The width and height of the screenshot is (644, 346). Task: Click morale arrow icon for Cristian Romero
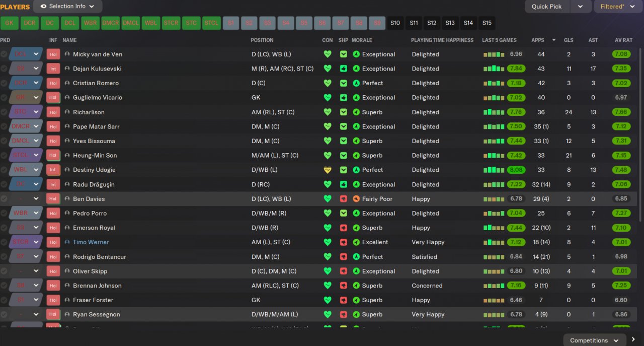click(x=356, y=83)
